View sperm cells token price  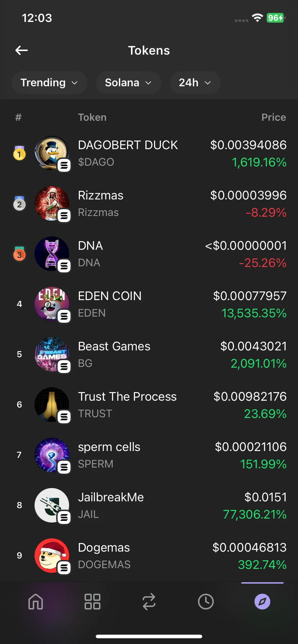(250, 447)
